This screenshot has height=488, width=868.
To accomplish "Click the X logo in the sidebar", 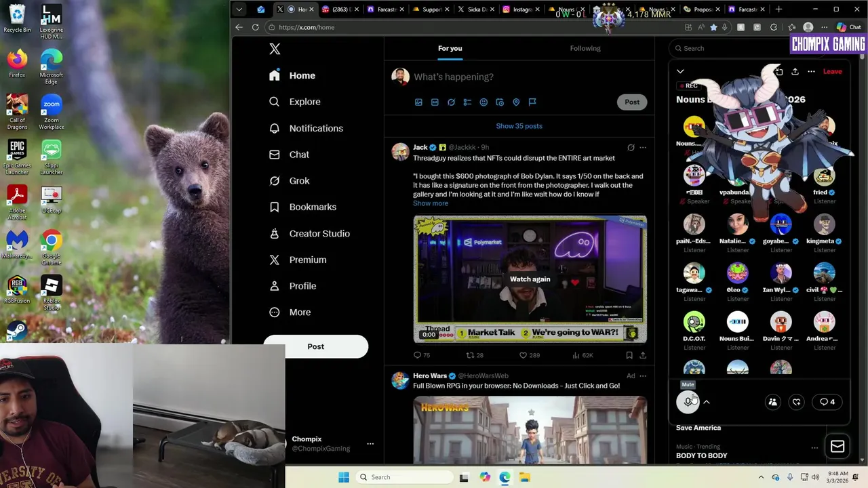I will 275,49.
